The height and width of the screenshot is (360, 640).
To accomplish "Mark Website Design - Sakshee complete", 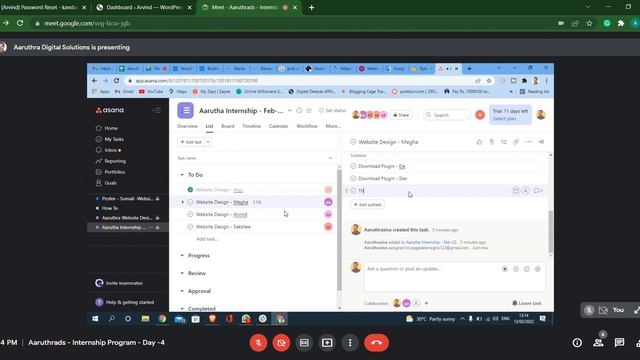I will point(190,227).
